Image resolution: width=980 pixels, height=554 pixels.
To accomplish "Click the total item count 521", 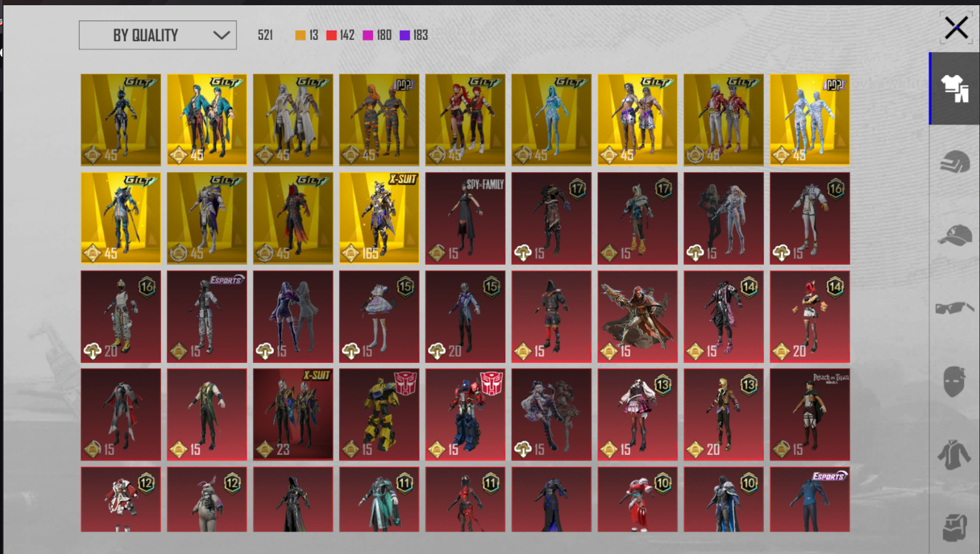I will click(x=265, y=35).
